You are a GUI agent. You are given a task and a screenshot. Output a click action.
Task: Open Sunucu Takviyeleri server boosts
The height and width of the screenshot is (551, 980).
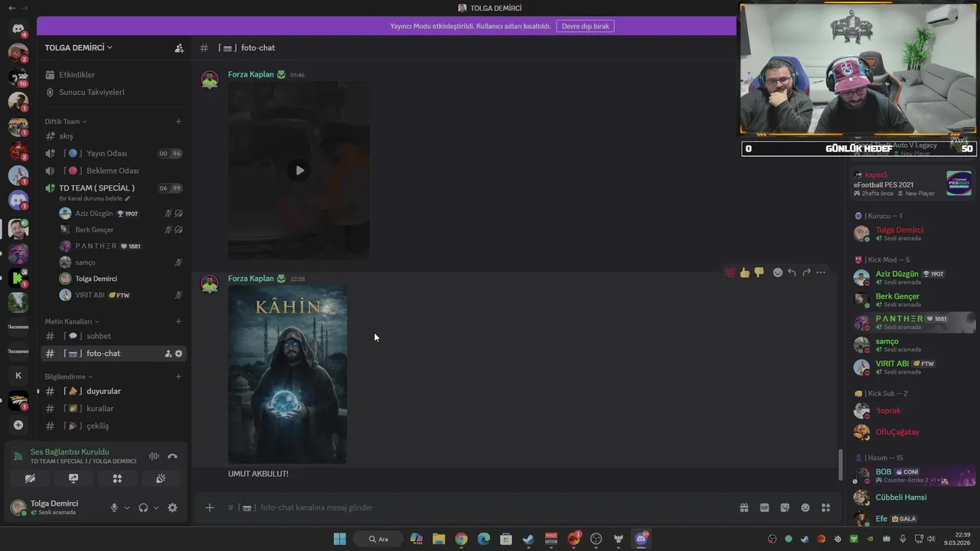(113, 92)
